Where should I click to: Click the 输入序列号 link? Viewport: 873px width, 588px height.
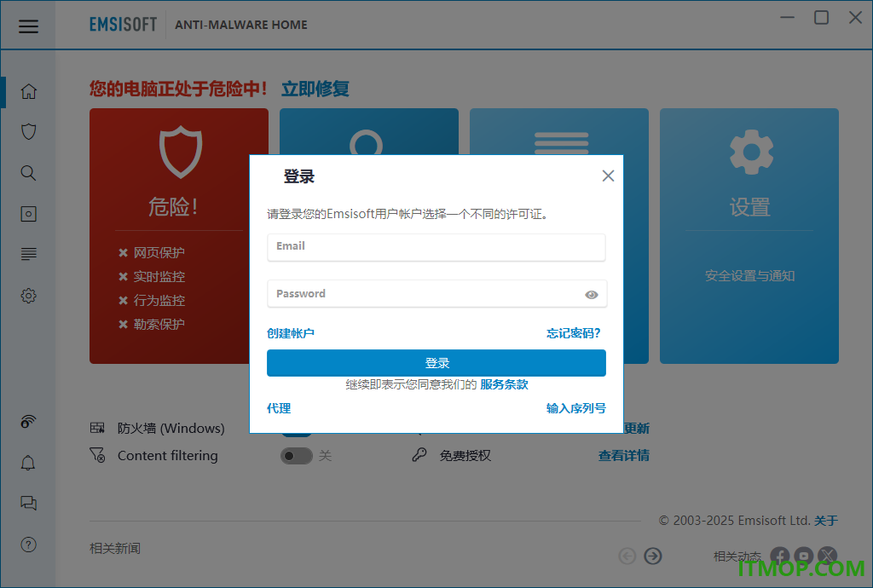pyautogui.click(x=575, y=408)
